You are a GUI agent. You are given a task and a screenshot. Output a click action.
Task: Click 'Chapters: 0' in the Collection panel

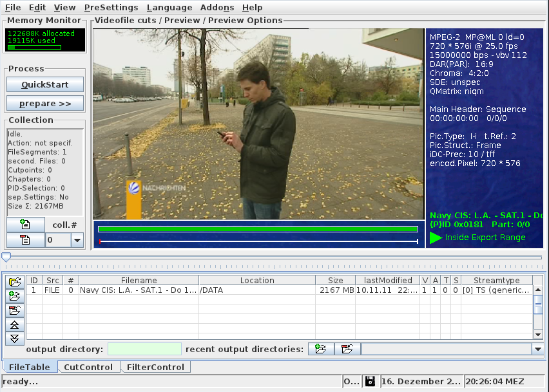click(x=29, y=179)
